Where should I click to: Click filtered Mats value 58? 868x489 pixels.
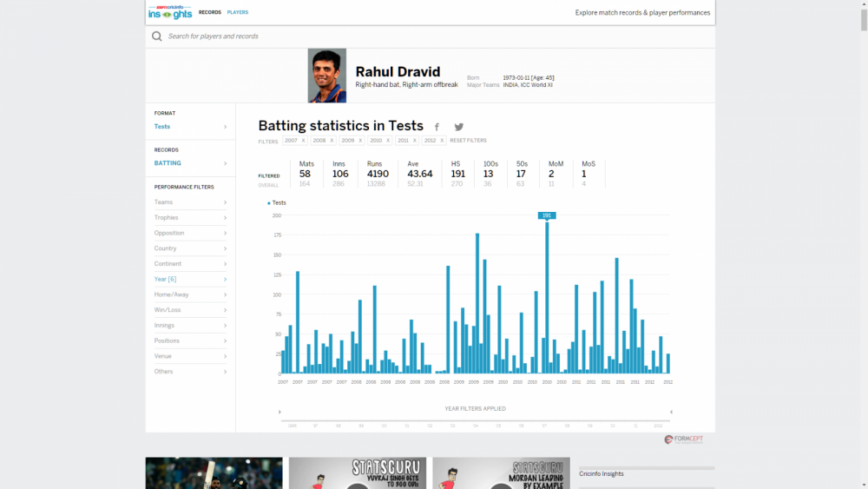[305, 174]
